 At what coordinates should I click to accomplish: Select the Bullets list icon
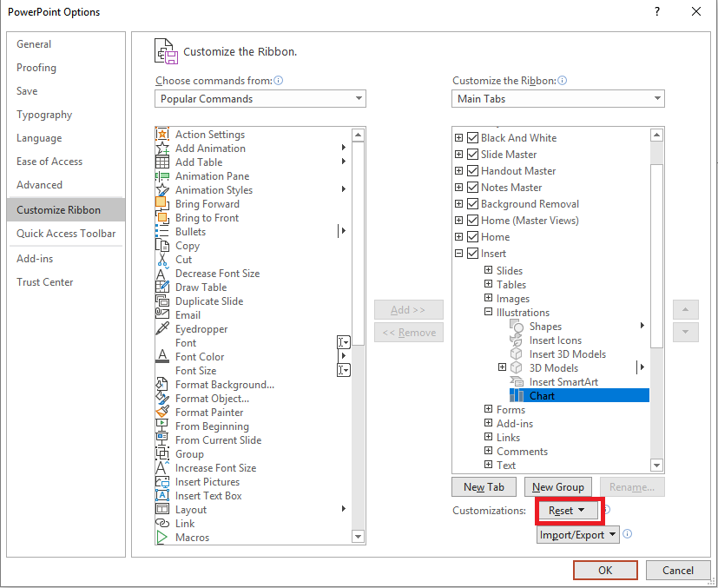pyautogui.click(x=162, y=232)
